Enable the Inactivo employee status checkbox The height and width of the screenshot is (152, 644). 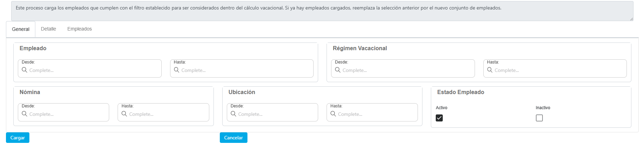[x=539, y=118]
